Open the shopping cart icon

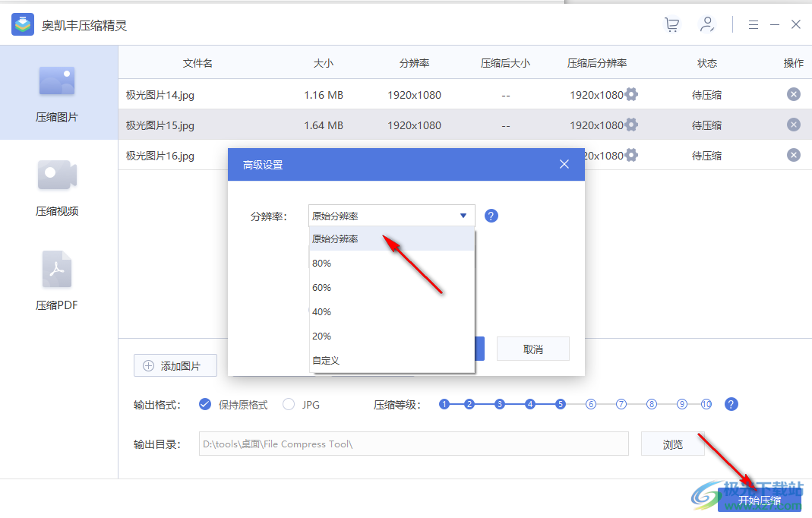tap(671, 24)
